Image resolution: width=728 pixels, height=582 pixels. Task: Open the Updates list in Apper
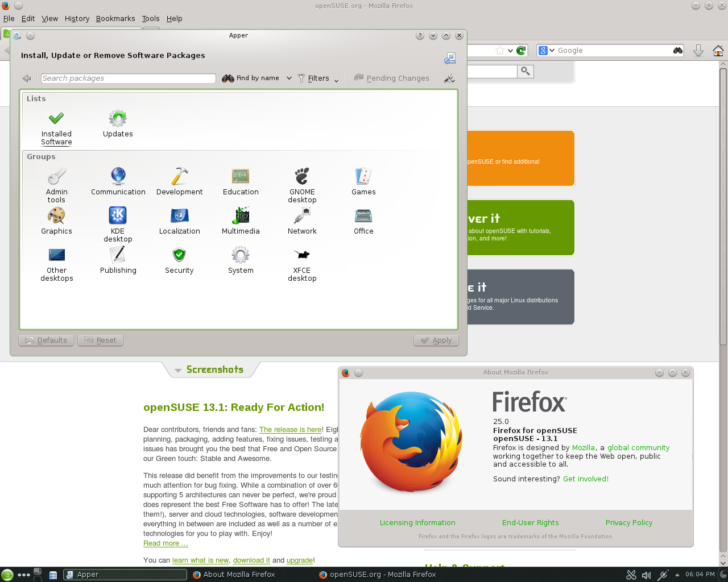[x=118, y=124]
